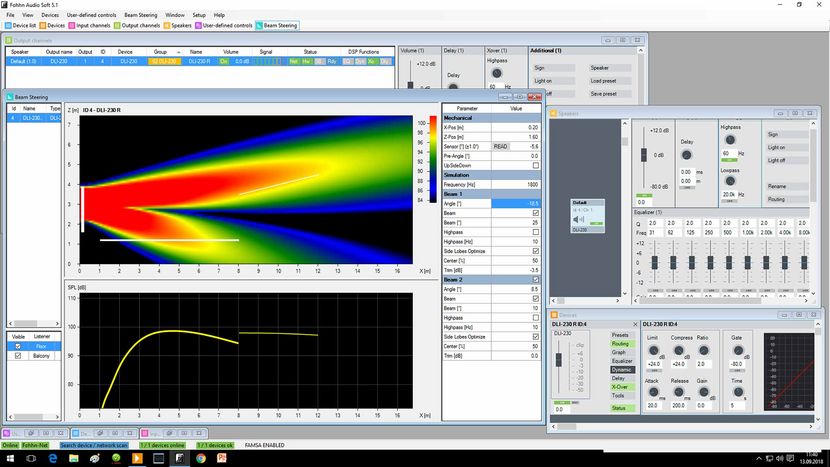Click the 31 Hz equalizer fader

[x=655, y=262]
